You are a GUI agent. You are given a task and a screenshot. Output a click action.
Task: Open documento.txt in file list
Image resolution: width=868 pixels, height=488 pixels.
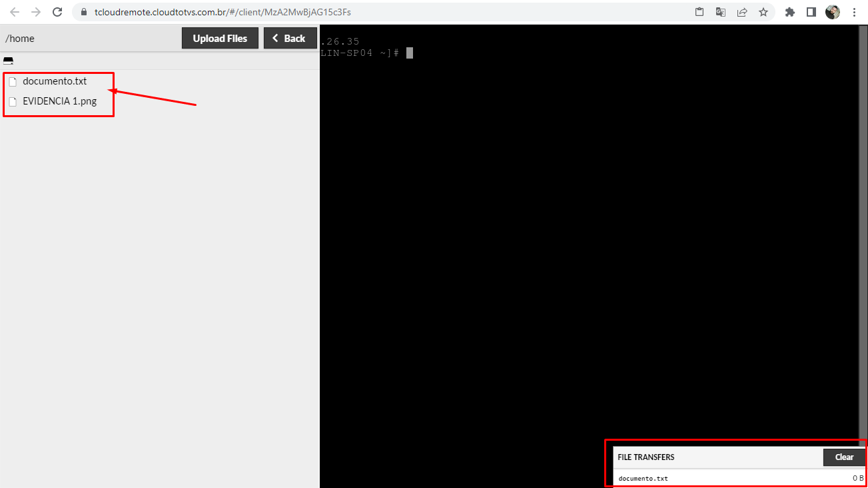55,81
